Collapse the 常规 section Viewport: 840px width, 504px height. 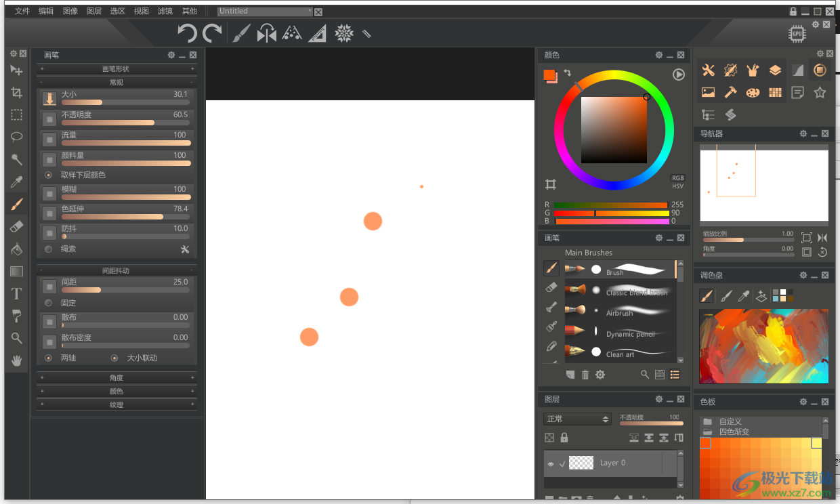click(x=117, y=82)
